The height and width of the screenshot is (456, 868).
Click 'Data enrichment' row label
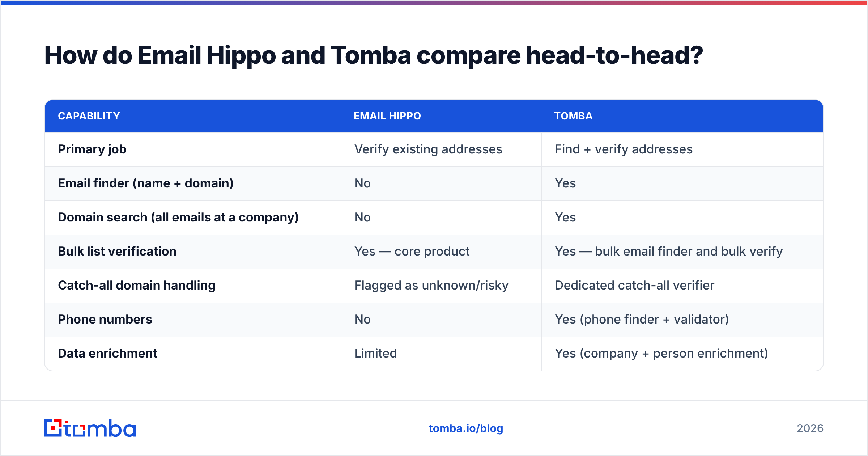point(107,354)
